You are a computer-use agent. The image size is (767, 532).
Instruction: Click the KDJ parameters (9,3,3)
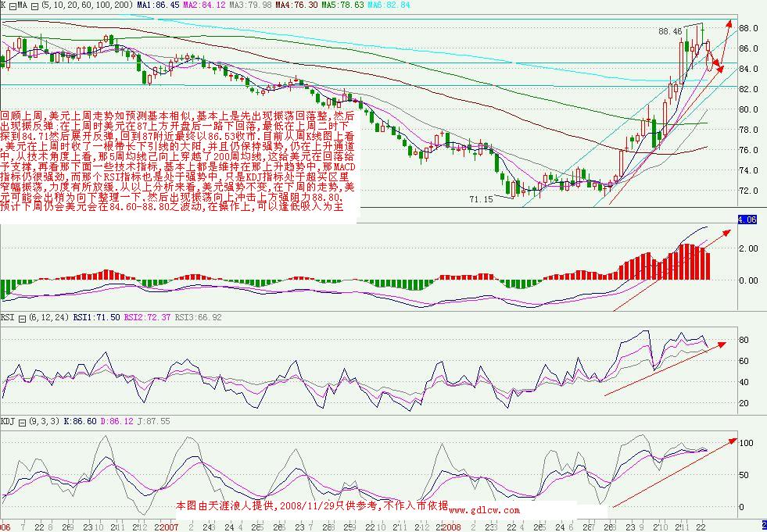click(44, 421)
